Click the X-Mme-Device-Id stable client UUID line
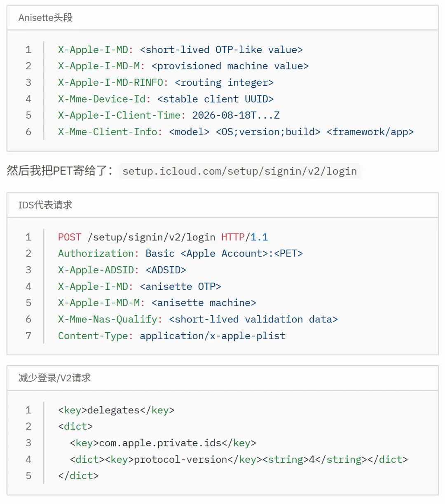The image size is (445, 504). (166, 99)
